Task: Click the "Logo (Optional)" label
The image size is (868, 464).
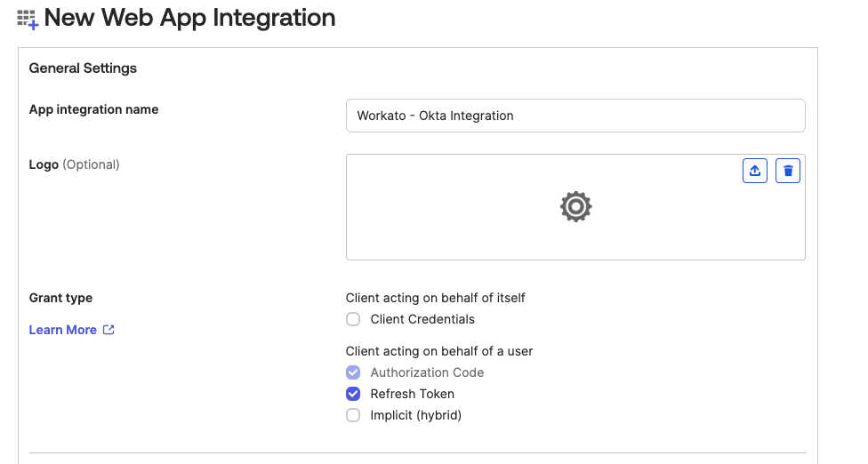Action: pos(74,164)
